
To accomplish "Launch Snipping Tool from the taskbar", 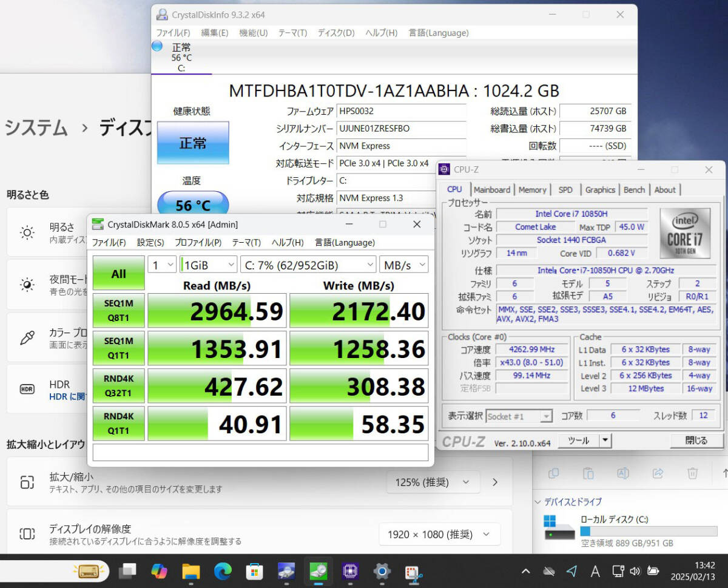I will click(413, 571).
